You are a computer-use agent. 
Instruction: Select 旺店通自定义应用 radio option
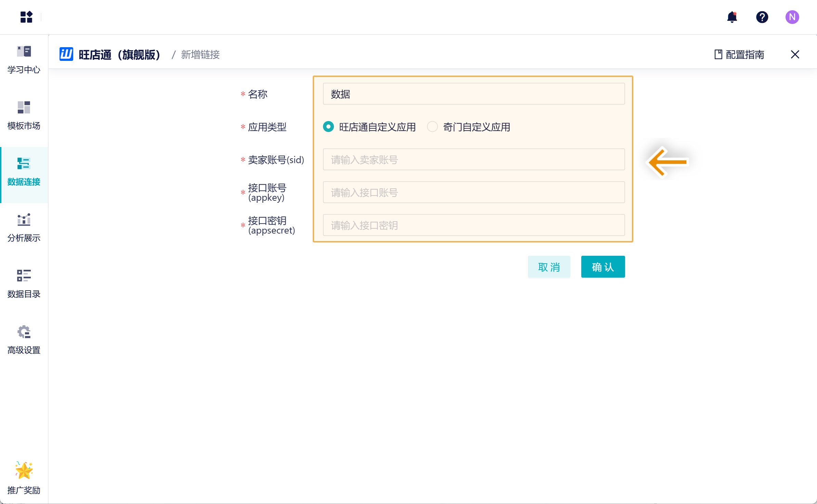click(328, 127)
